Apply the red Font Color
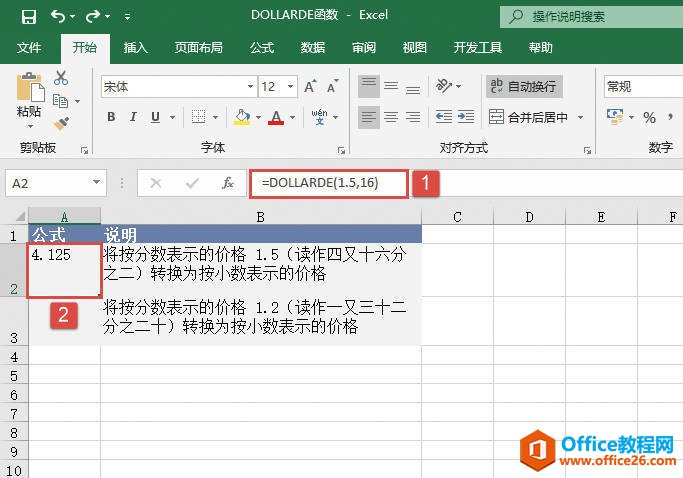 (x=276, y=117)
